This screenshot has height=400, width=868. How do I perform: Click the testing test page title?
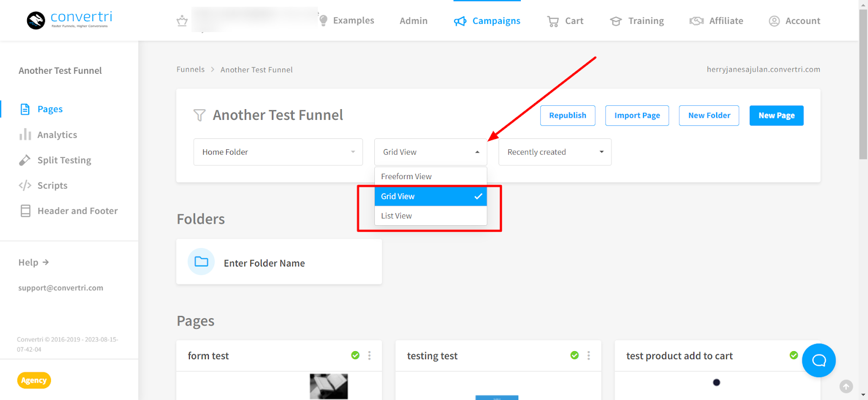tap(432, 356)
